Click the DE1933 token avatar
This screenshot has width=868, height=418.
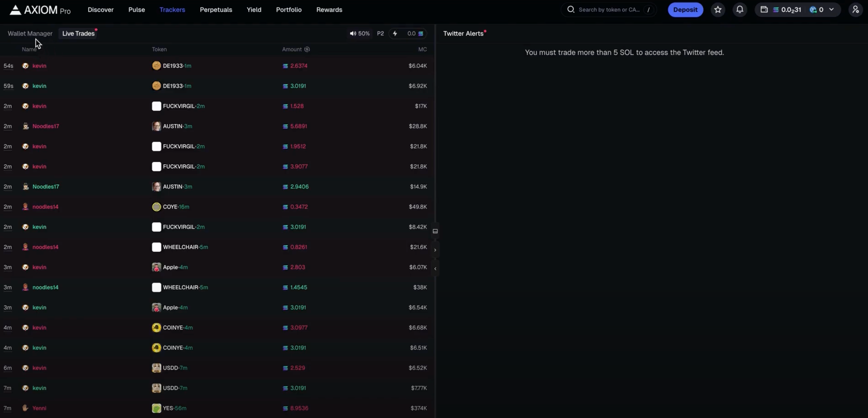156,66
